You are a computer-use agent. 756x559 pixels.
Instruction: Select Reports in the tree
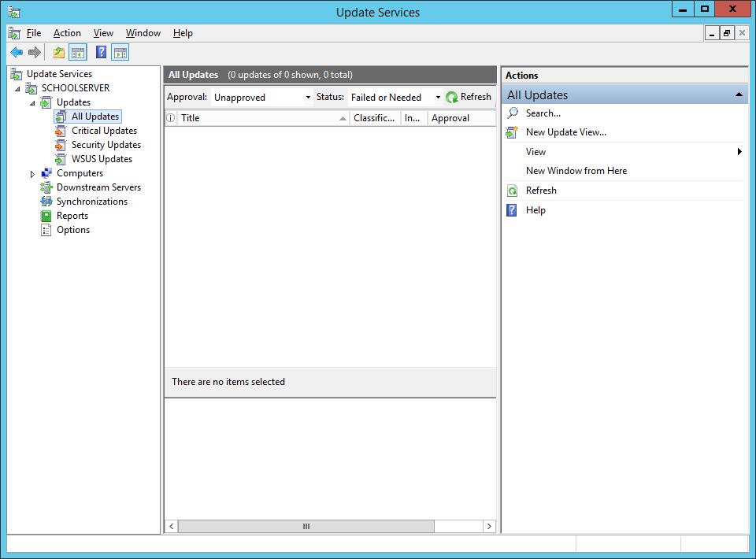coord(72,216)
